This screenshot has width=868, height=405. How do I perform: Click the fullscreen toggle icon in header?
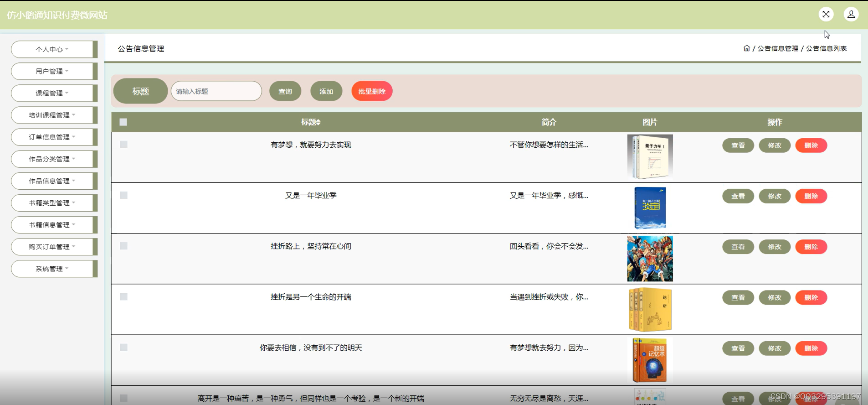(826, 15)
